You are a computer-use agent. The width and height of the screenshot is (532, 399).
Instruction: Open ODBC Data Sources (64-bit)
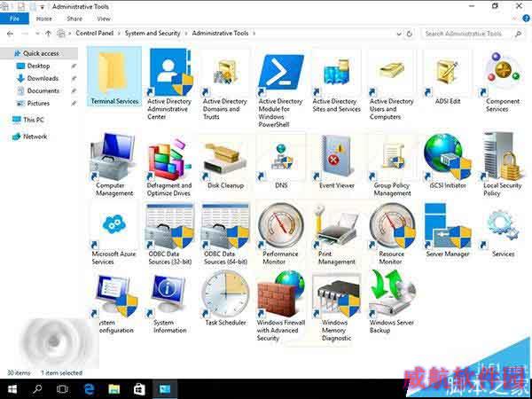pyautogui.click(x=225, y=234)
